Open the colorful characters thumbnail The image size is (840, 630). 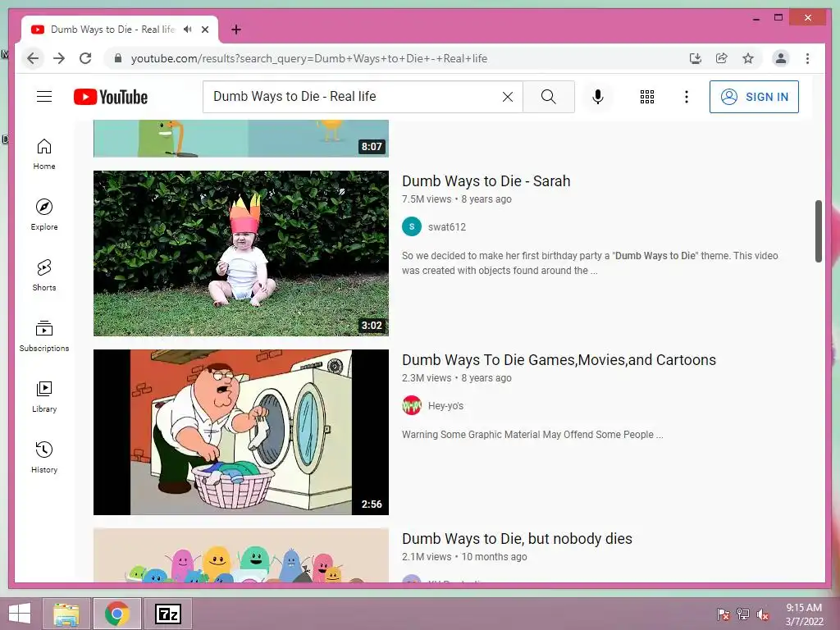(x=241, y=555)
